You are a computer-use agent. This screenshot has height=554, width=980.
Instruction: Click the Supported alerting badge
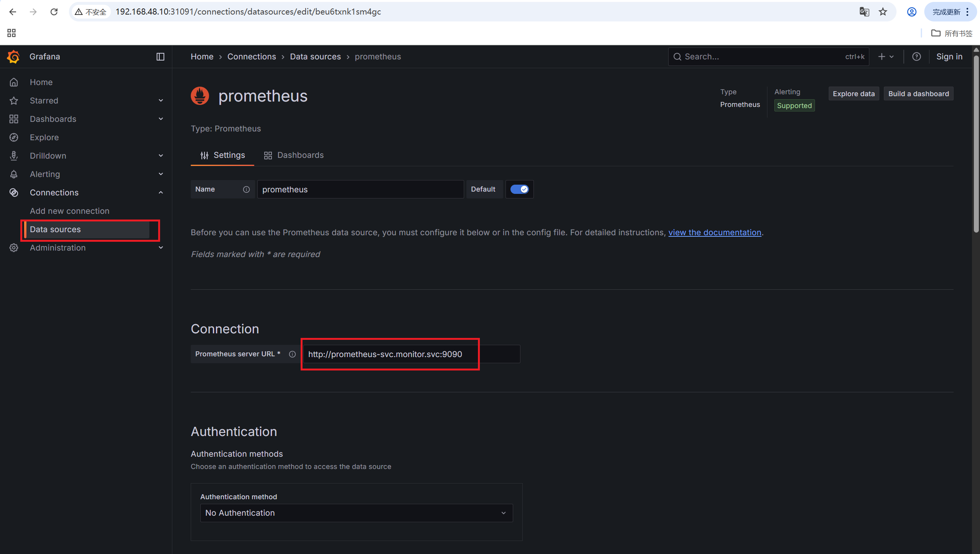794,106
